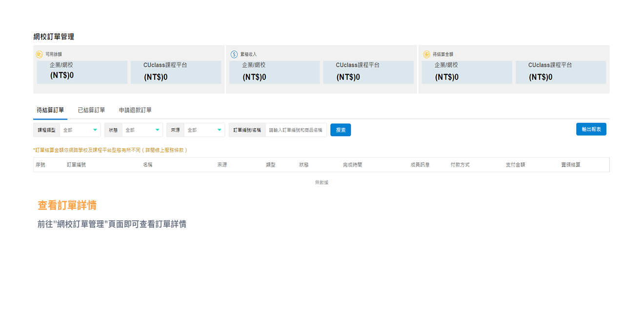Image resolution: width=644 pixels, height=329 pixels.
Task: Open the 來源 filter dropdown
Action: click(x=202, y=130)
